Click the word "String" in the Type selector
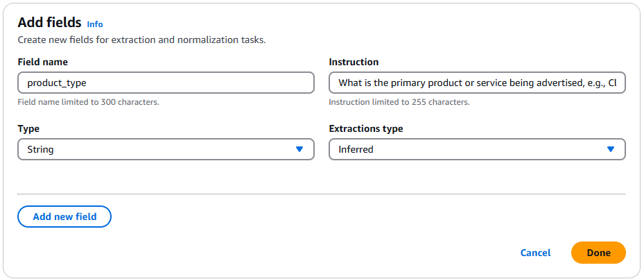The width and height of the screenshot is (644, 279). click(x=40, y=149)
